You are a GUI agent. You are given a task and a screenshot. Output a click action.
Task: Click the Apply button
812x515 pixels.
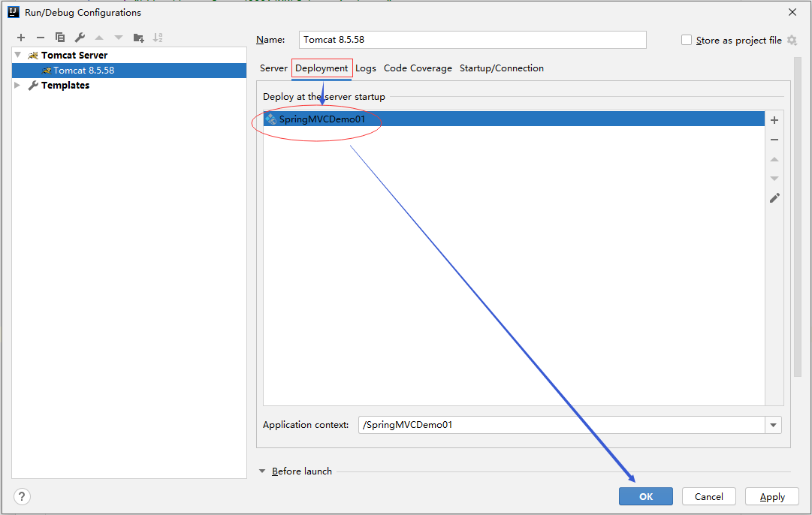point(772,496)
